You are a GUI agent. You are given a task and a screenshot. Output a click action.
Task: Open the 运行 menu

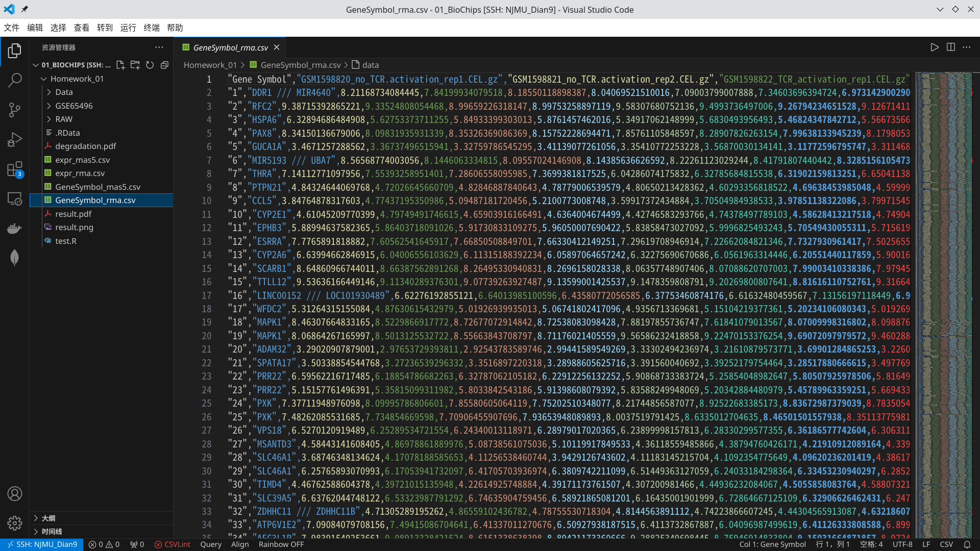coord(128,28)
